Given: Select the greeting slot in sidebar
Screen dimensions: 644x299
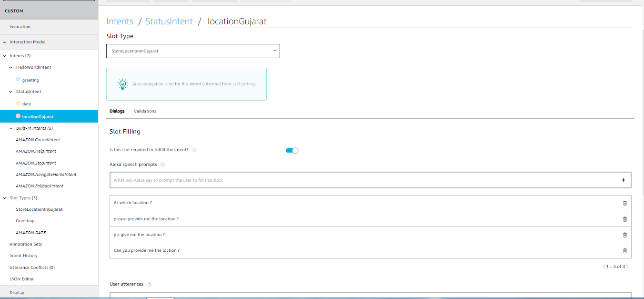Looking at the screenshot, I should 30,80.
